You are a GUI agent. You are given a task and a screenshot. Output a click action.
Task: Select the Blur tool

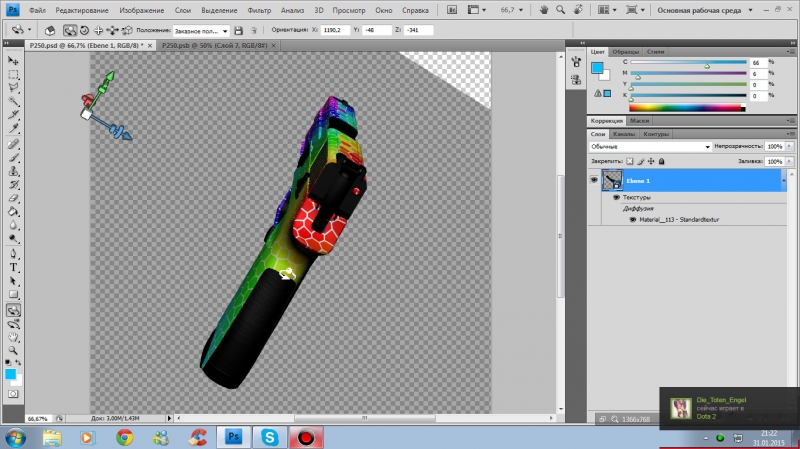pyautogui.click(x=13, y=225)
